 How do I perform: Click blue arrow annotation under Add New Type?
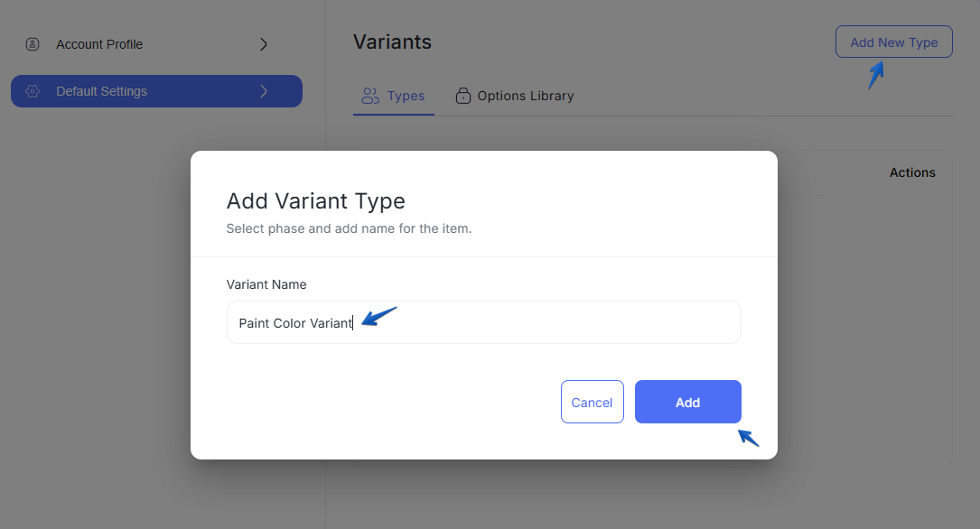(x=876, y=75)
